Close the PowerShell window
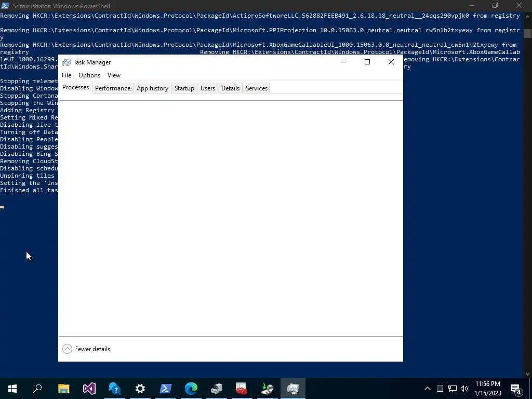Screen dimensions: 532x399 519,5
